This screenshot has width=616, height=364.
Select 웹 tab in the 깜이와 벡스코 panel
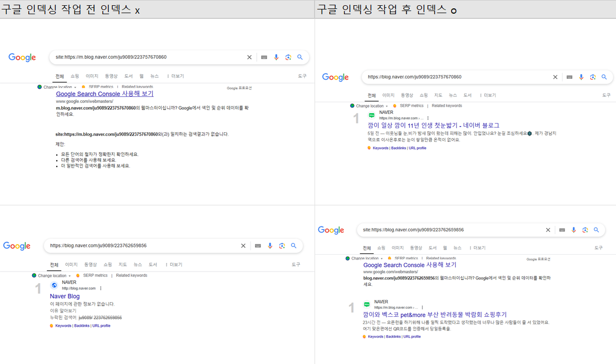pos(445,248)
